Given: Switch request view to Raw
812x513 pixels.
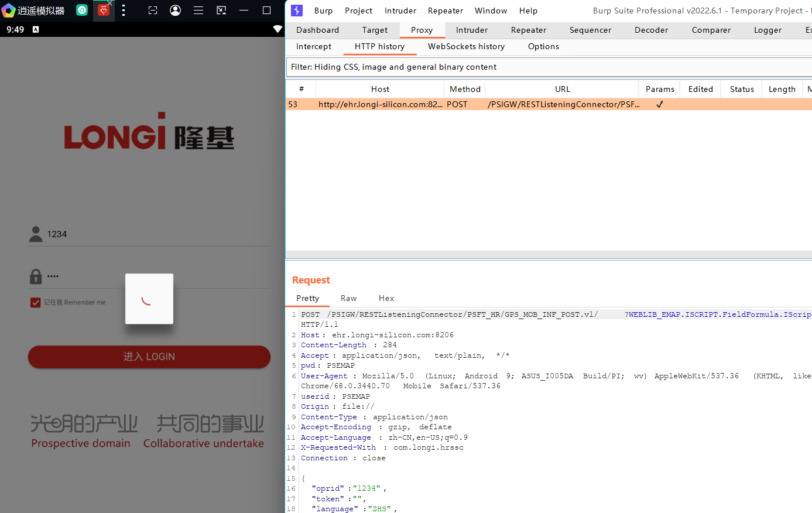Looking at the screenshot, I should [348, 298].
